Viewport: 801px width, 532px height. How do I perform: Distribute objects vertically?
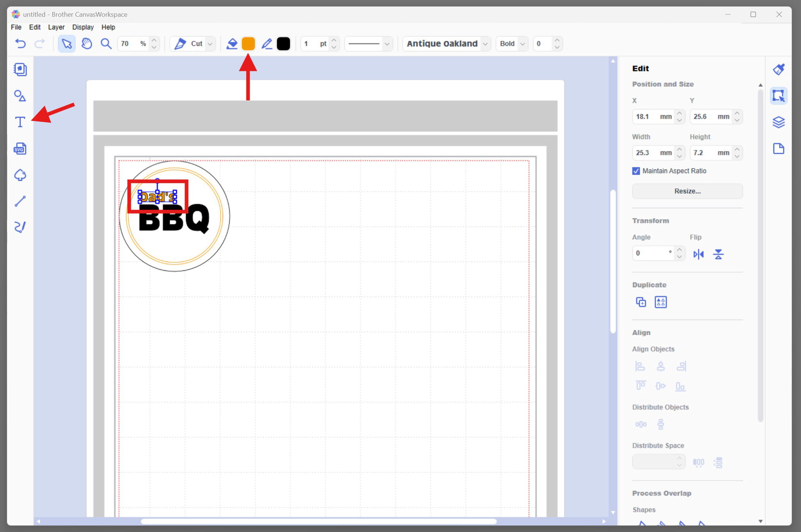[661, 424]
